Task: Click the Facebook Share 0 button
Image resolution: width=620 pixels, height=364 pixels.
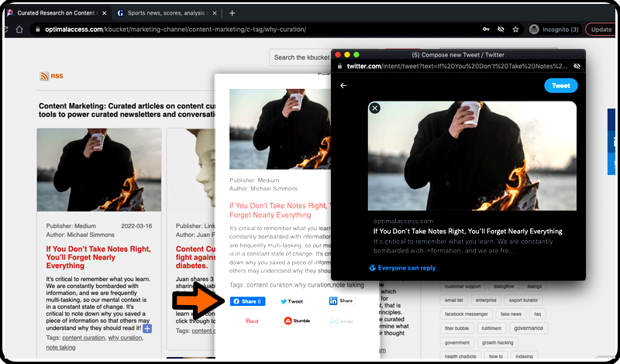Action: click(x=247, y=301)
